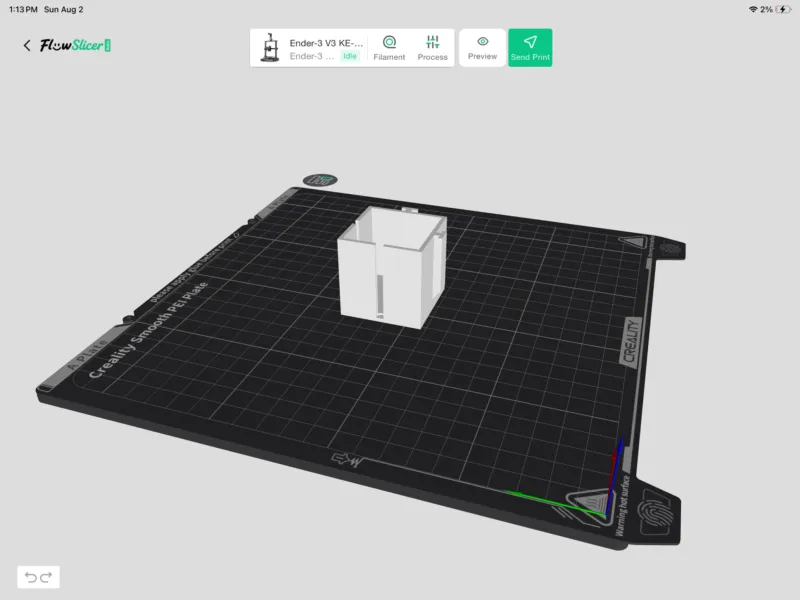Tap the battery charging indicator
800x600 pixels.
coord(783,9)
